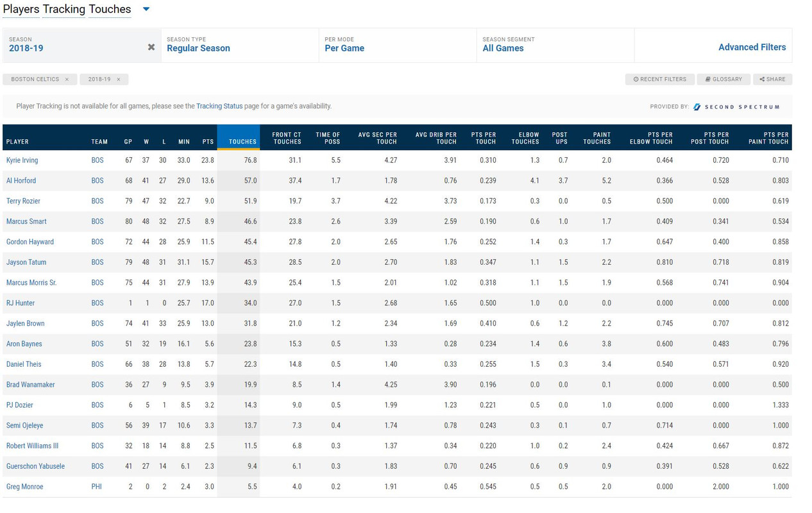Sort table by Player column
This screenshot has height=513, width=812.
pos(17,142)
